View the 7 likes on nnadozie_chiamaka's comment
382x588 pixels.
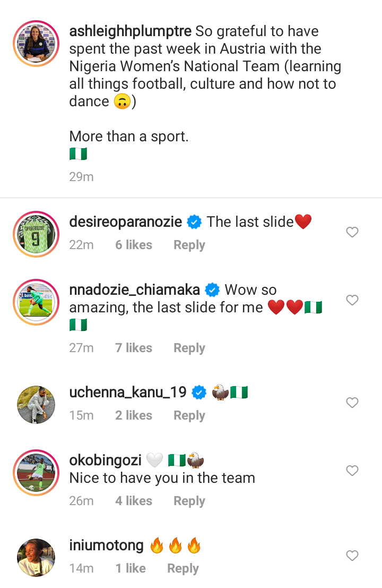coord(134,347)
